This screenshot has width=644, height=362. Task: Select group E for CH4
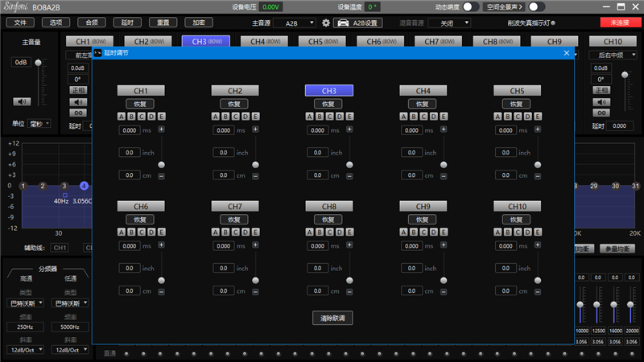click(444, 116)
